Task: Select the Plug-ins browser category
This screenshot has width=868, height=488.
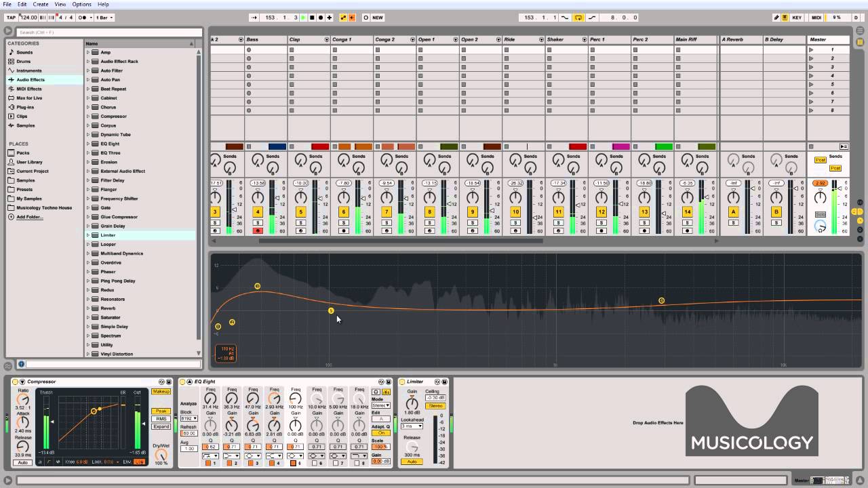Action: click(x=25, y=107)
